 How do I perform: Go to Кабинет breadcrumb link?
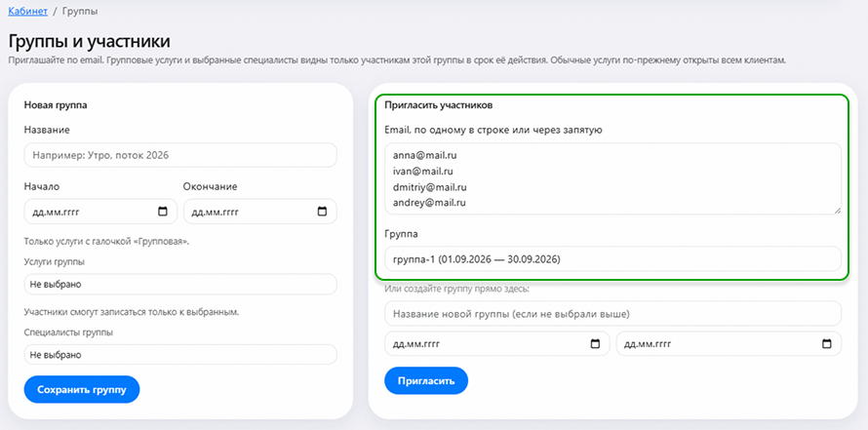[x=27, y=11]
